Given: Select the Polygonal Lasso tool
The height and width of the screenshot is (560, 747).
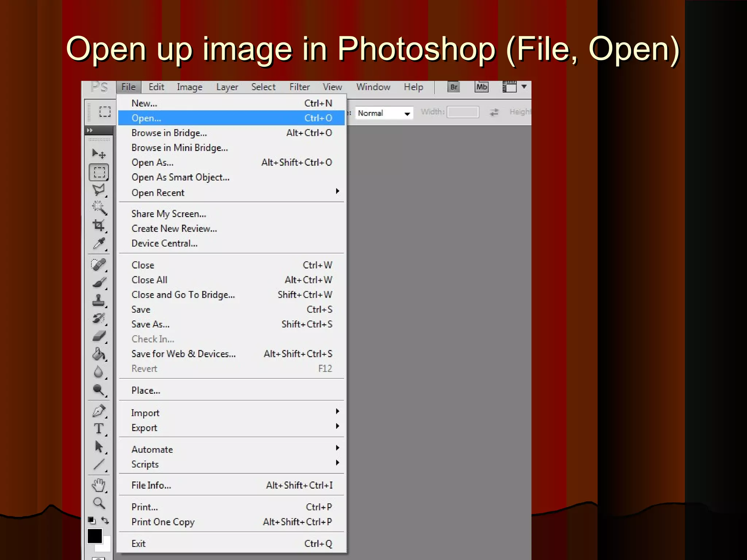Looking at the screenshot, I should pos(99,190).
